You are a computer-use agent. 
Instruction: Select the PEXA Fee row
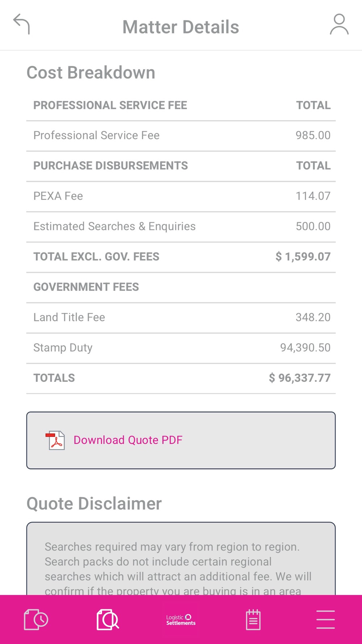click(181, 196)
